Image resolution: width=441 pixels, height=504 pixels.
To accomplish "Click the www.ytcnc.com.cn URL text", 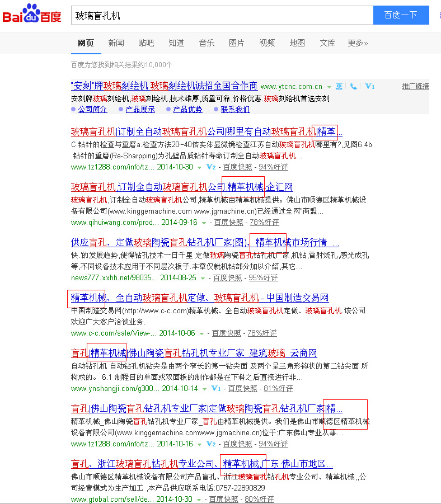I will pyautogui.click(x=292, y=87).
